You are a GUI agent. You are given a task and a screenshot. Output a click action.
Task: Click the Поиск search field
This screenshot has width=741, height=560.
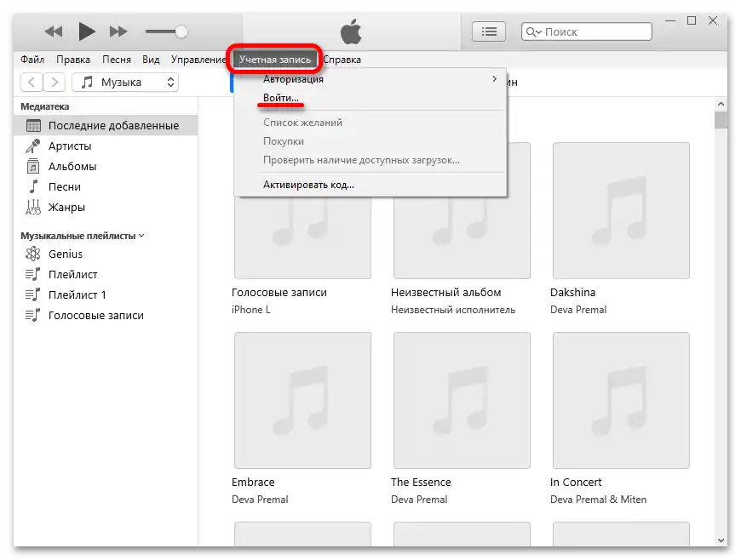[x=587, y=31]
